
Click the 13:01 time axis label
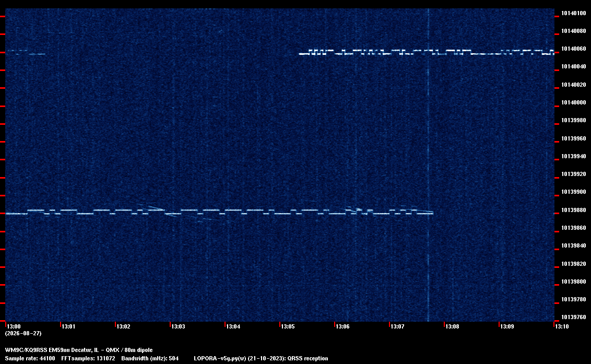[68, 326]
